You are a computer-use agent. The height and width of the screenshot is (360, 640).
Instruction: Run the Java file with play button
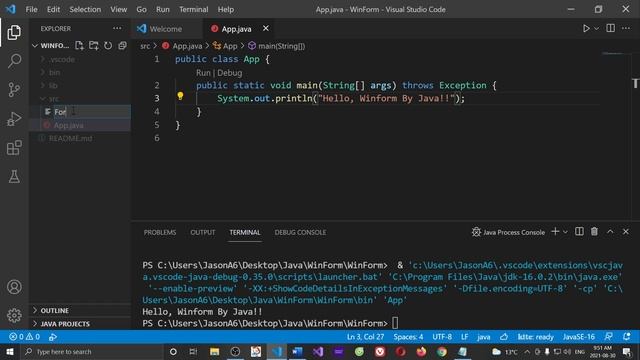(586, 28)
